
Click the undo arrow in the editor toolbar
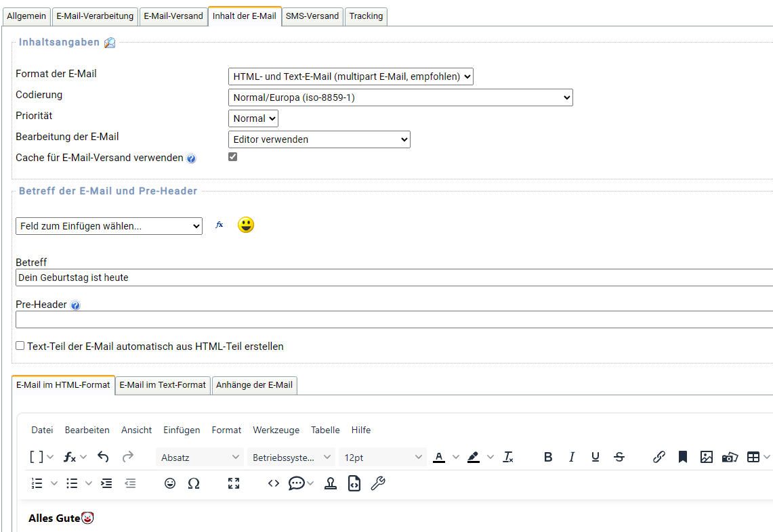[103, 458]
